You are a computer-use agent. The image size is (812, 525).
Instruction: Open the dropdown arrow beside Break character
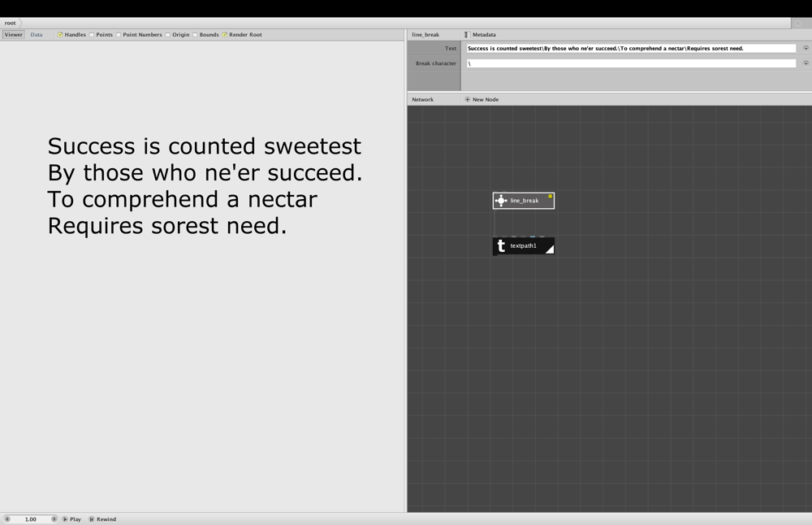click(x=806, y=63)
